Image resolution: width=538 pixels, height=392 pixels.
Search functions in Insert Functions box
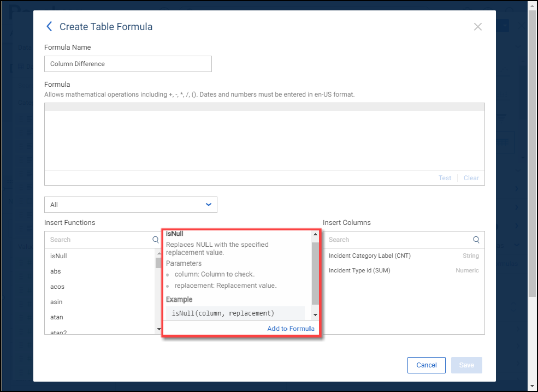(98, 240)
